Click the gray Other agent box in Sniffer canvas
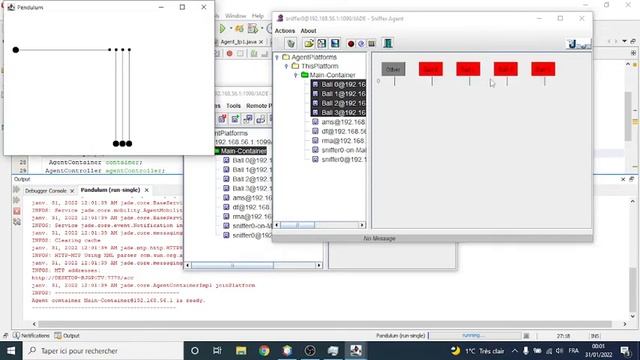Viewport: 640px width, 360px height. tap(393, 69)
